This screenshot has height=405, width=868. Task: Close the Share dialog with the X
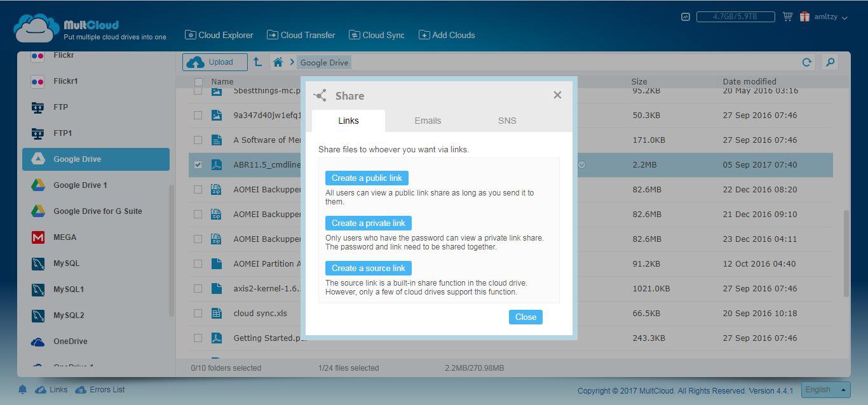[557, 95]
